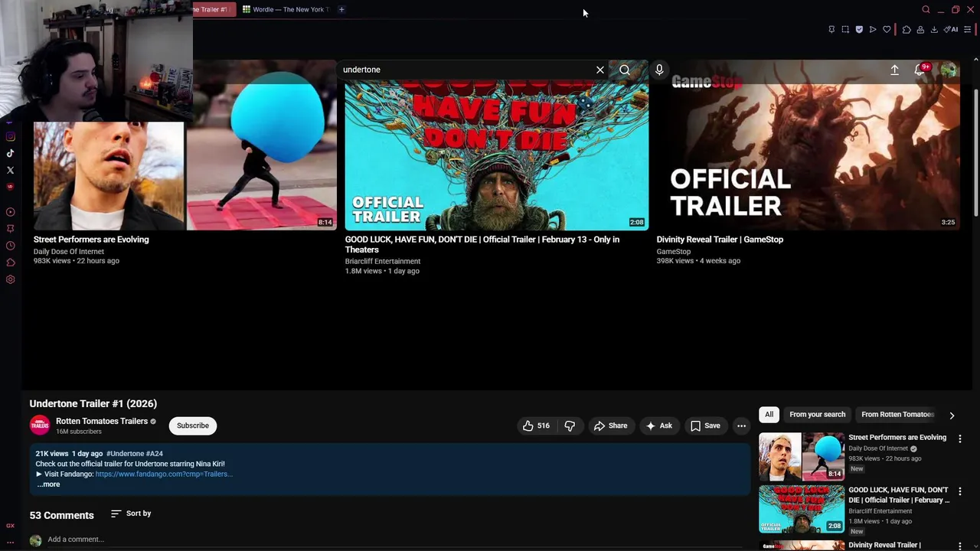
Task: Open the options menu for the GOOD LUCK sidebar video
Action: click(x=960, y=491)
